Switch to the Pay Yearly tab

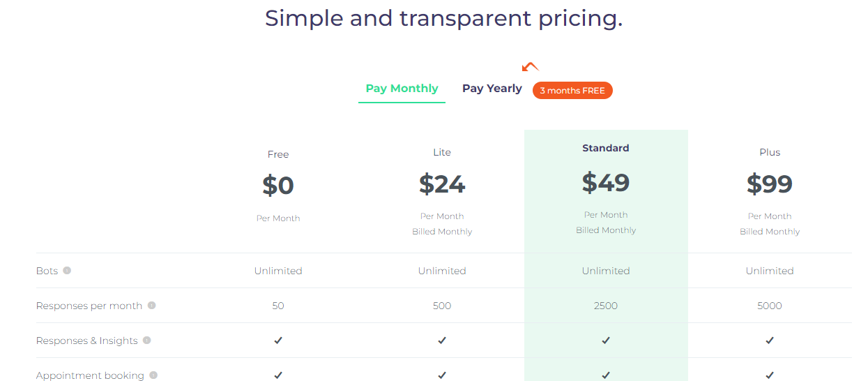click(492, 89)
